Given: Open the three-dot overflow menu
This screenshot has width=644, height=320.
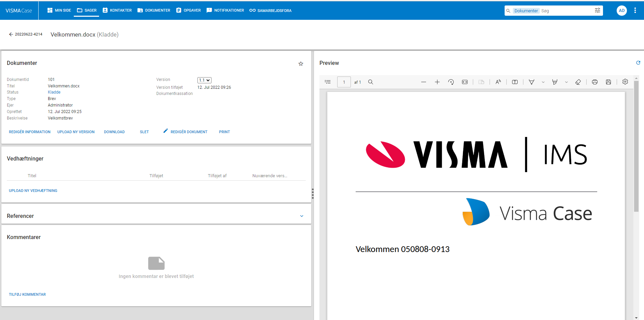Looking at the screenshot, I should point(635,11).
